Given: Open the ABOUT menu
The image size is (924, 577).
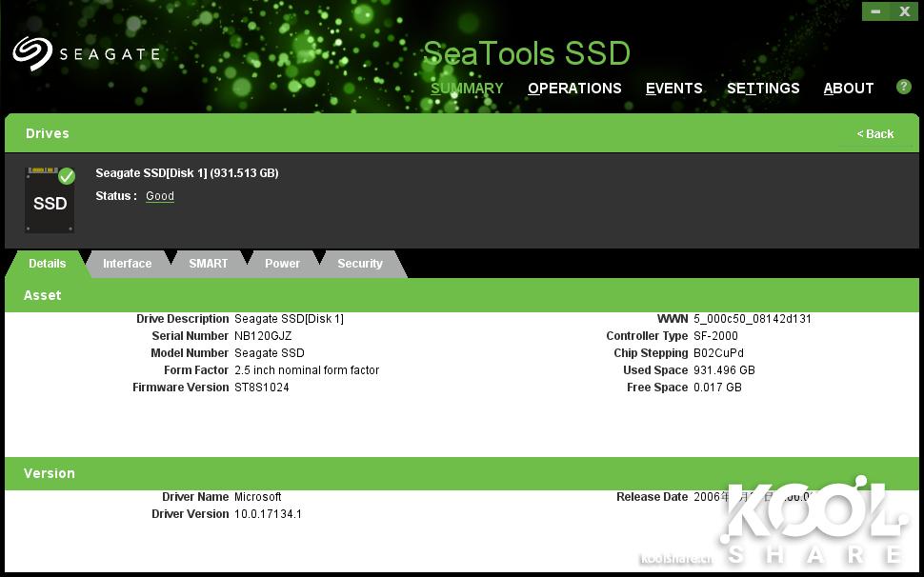Looking at the screenshot, I should coord(849,89).
